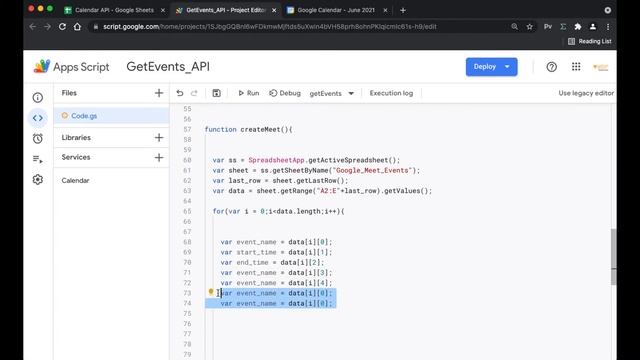The width and height of the screenshot is (640, 360).
Task: Open the Triggers alarm clock icon
Action: coord(38,138)
